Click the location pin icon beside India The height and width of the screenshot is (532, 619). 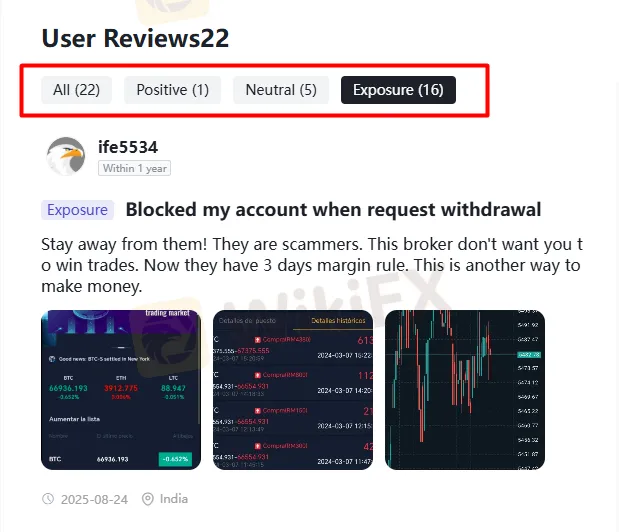148,499
